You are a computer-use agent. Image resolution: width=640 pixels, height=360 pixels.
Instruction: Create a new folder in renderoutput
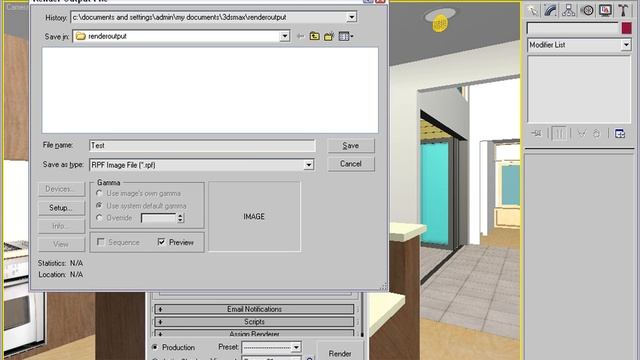pyautogui.click(x=329, y=36)
